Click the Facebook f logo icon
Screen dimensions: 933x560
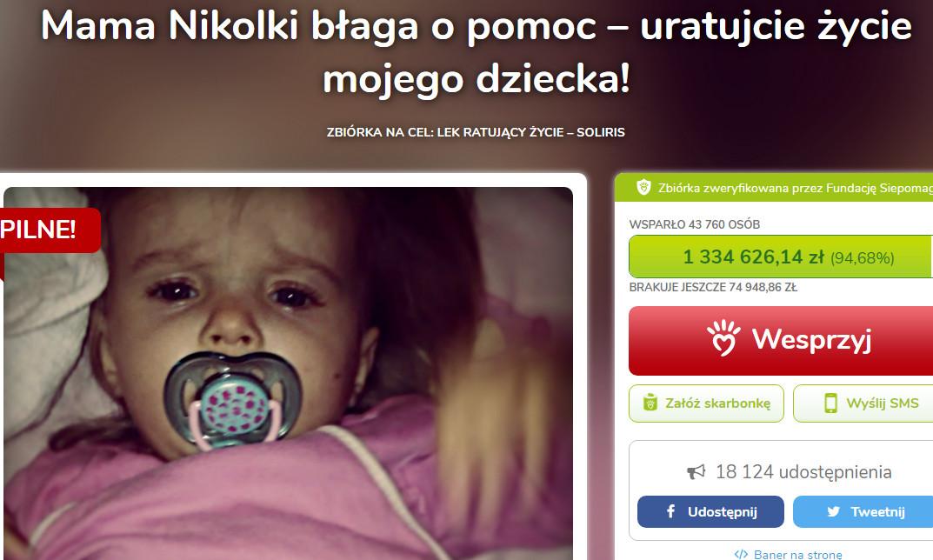[670, 511]
